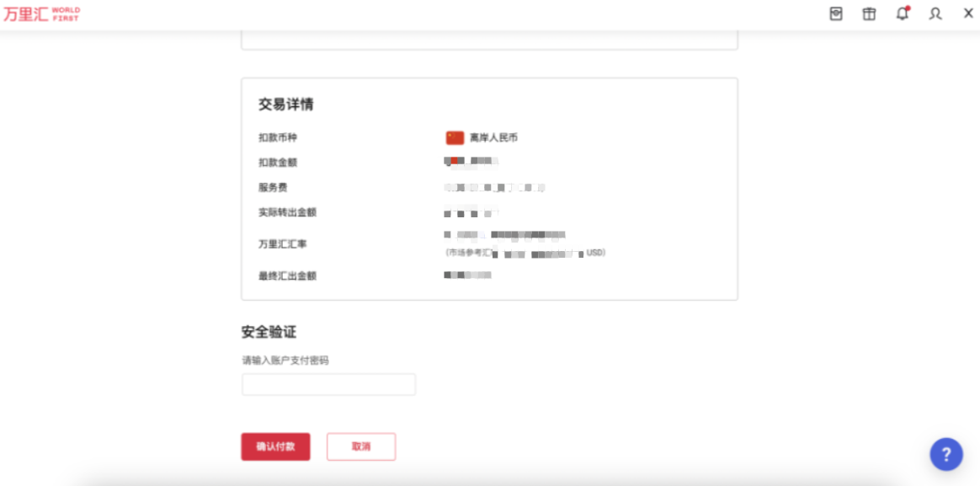Open the store icon in the header
The height and width of the screenshot is (486, 980).
tap(836, 13)
